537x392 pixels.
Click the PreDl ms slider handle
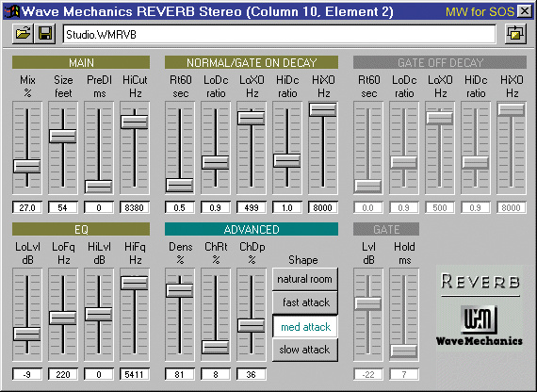pos(99,187)
